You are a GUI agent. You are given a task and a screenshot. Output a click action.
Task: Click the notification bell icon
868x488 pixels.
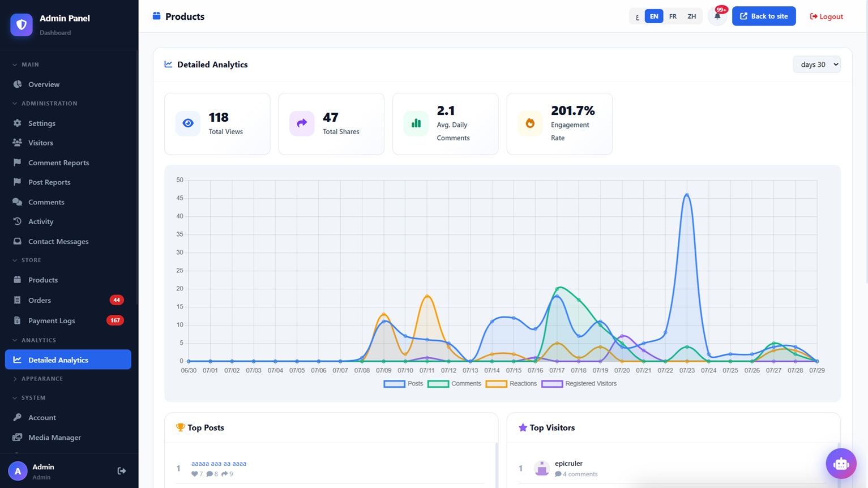pos(717,16)
